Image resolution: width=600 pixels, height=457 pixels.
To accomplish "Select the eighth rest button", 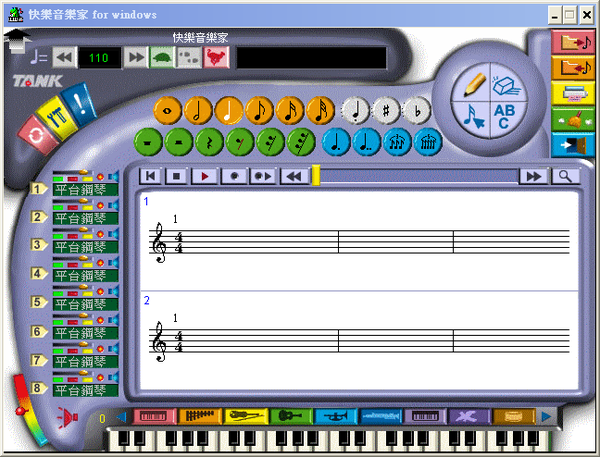I will 240,142.
